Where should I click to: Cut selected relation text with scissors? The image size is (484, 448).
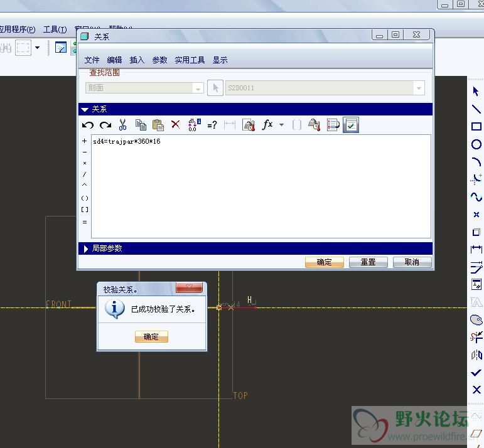click(x=122, y=125)
